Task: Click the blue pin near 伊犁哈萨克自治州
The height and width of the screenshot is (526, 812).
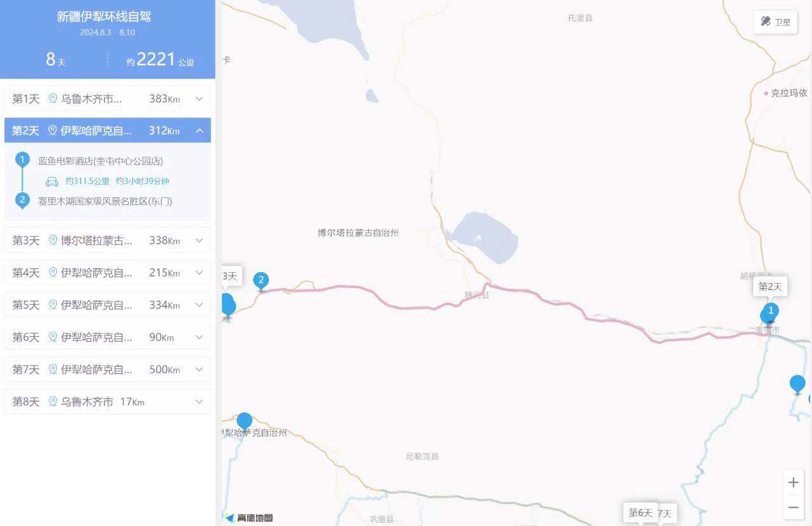Action: click(x=244, y=420)
